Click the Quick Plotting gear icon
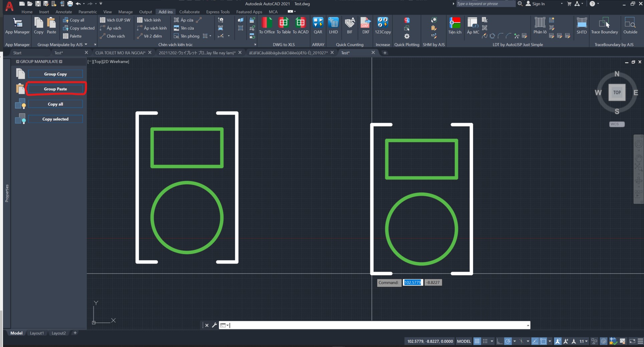Screen dimensions: 644x347 point(407,36)
